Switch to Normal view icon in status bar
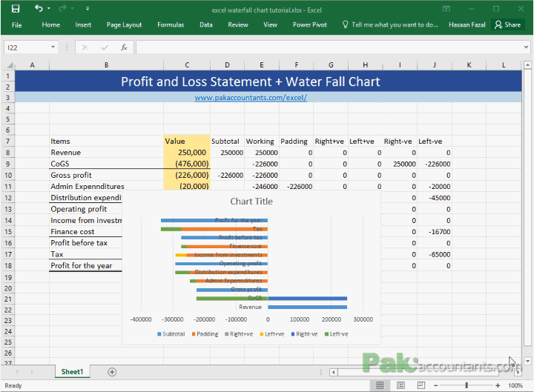The height and width of the screenshot is (392, 534). coord(380,385)
